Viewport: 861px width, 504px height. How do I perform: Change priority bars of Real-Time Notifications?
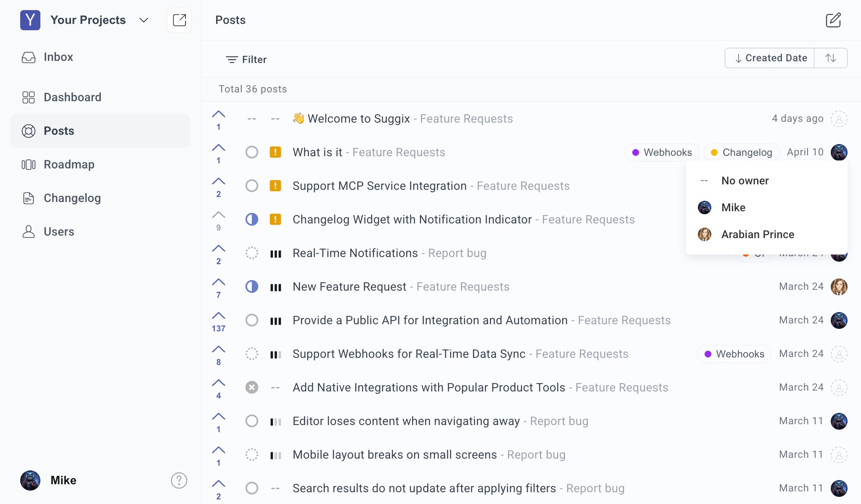pyautogui.click(x=275, y=254)
